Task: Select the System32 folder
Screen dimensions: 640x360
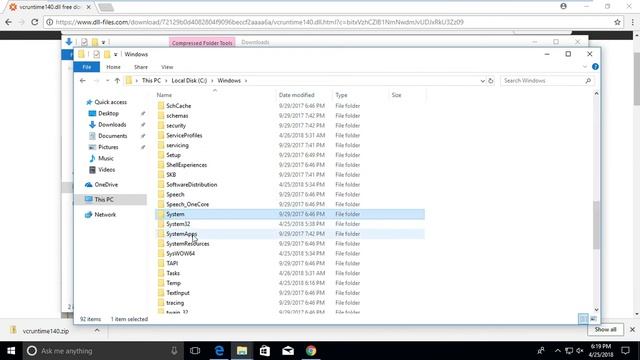Action: [178, 224]
